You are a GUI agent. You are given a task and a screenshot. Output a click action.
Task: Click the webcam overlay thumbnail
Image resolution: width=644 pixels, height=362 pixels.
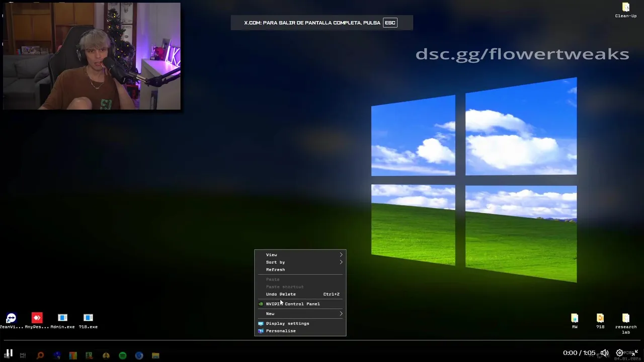tap(92, 56)
